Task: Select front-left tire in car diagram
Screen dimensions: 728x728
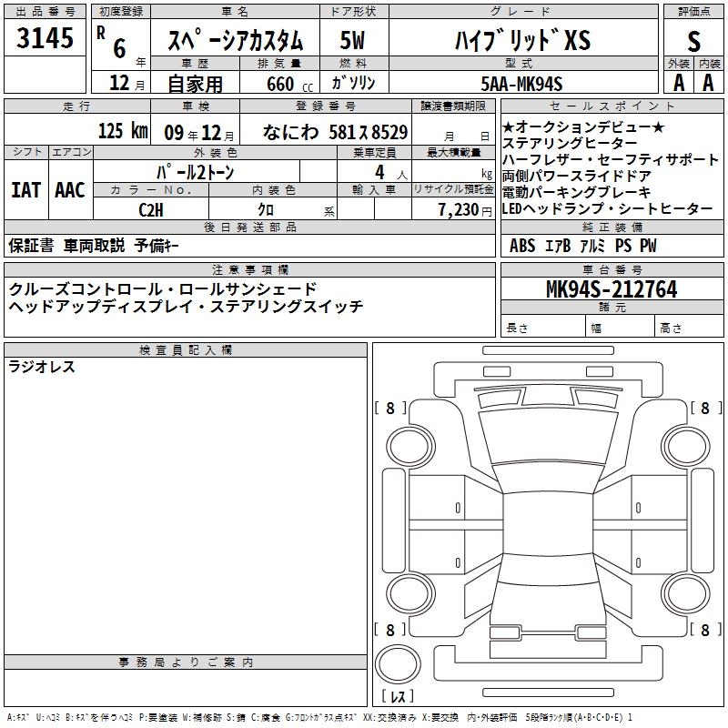Action: click(x=410, y=447)
